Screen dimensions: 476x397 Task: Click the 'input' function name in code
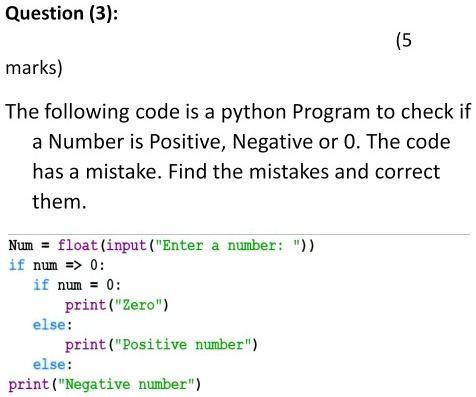tap(126, 246)
